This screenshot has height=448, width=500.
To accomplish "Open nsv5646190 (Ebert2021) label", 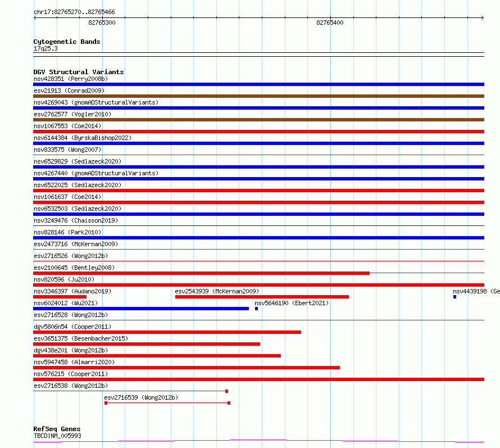I will coord(292,303).
